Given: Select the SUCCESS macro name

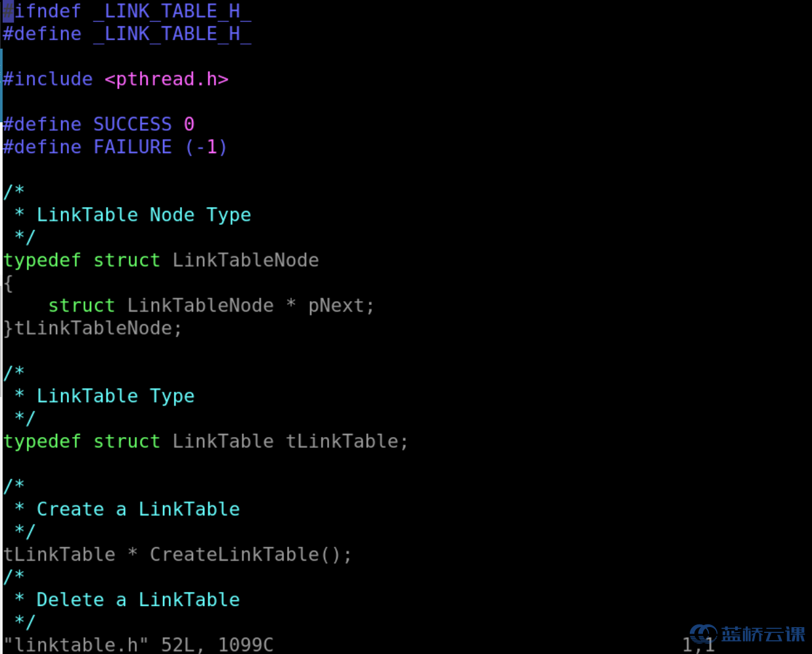Looking at the screenshot, I should pos(132,124).
